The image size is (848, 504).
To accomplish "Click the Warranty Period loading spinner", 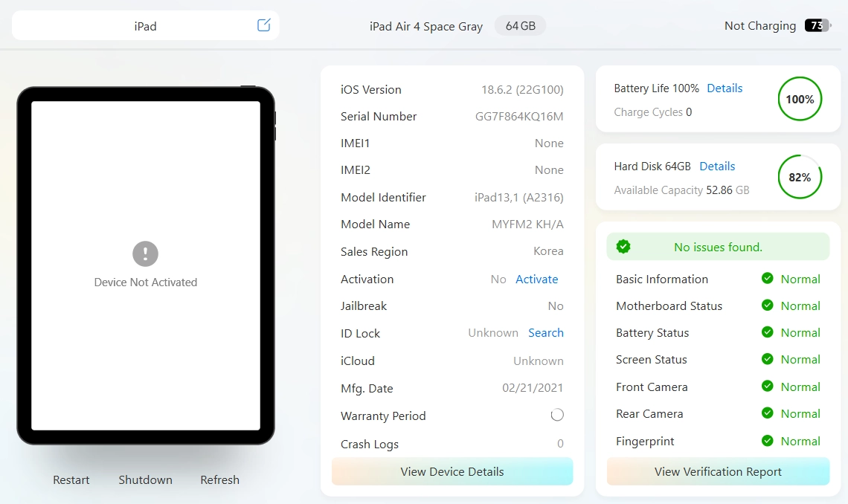I will 557,415.
